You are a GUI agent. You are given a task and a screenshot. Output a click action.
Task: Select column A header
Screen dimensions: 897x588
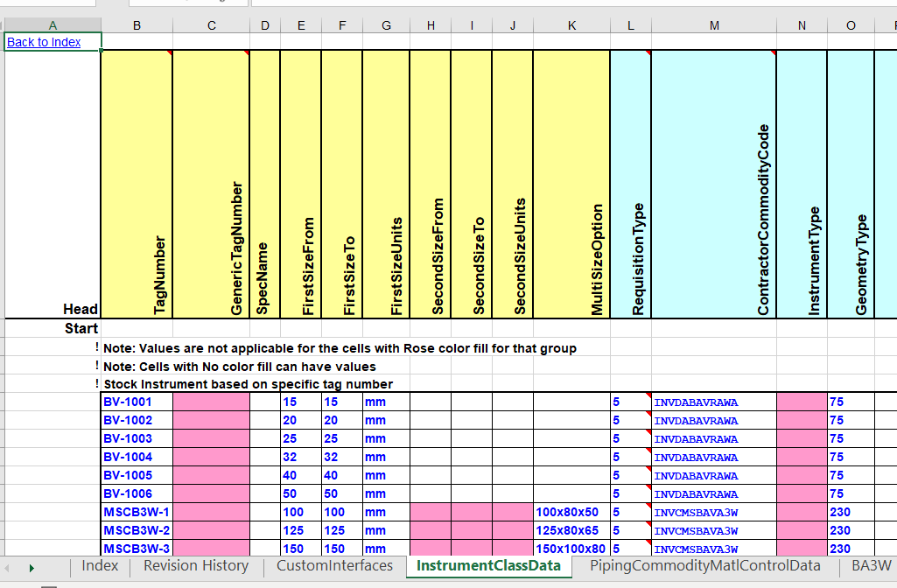(53, 25)
